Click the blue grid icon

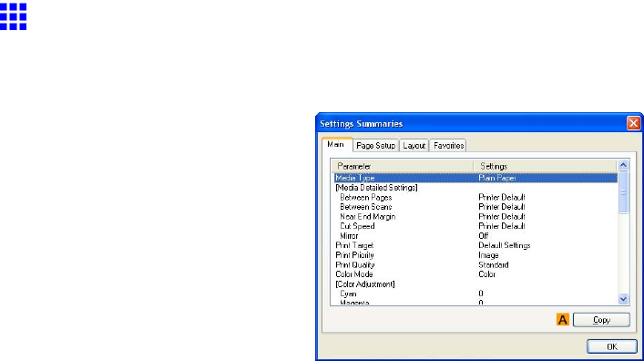(13, 16)
